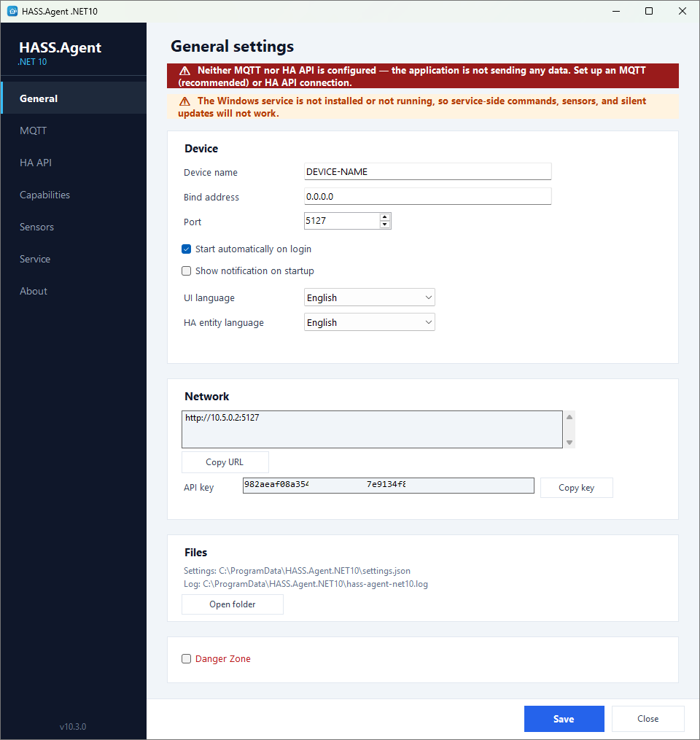
Task: Click the warning icon in Windows service banner
Action: click(x=184, y=101)
